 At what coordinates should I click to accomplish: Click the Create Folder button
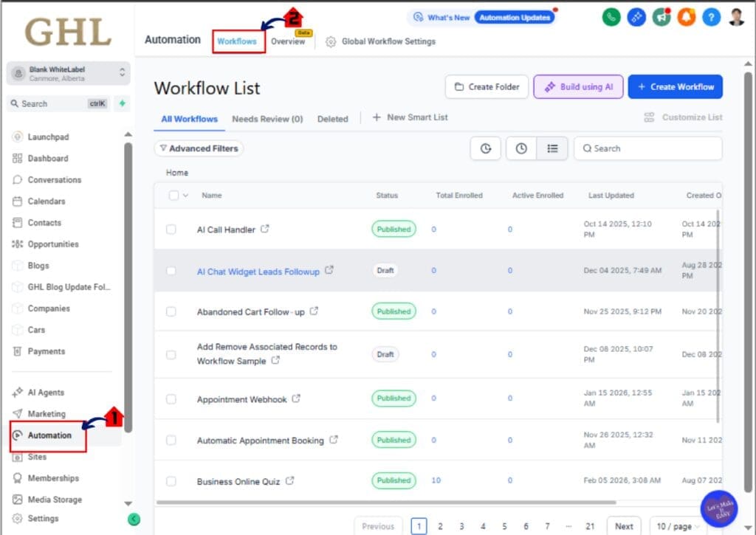click(487, 87)
